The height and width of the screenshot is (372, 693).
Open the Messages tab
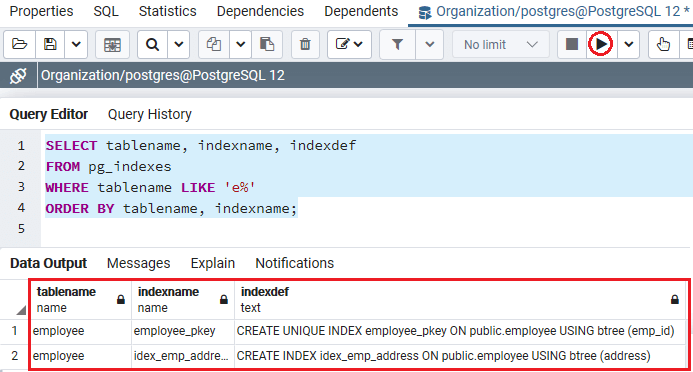pos(138,263)
